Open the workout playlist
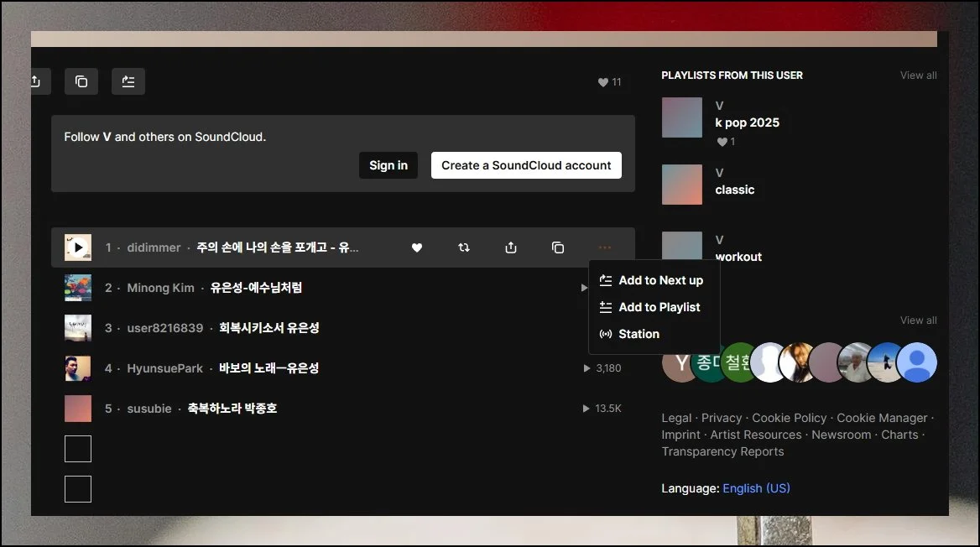Viewport: 980px width, 547px height. pos(738,257)
